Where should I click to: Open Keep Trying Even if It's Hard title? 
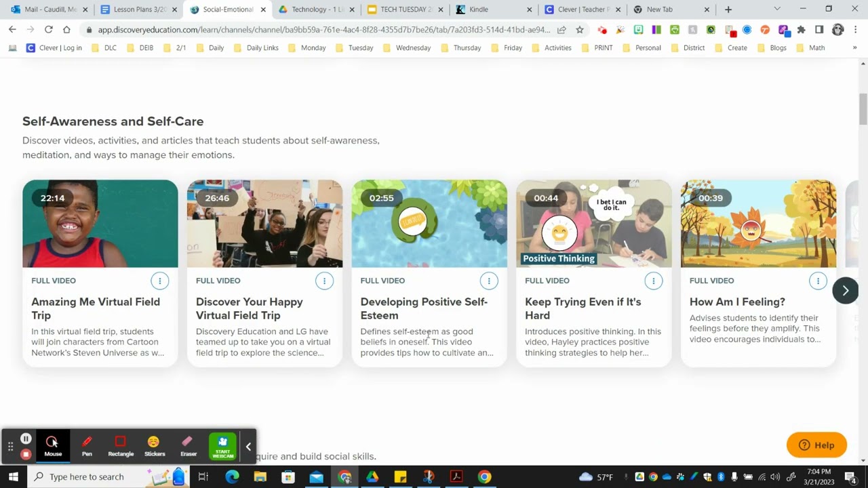coord(583,308)
